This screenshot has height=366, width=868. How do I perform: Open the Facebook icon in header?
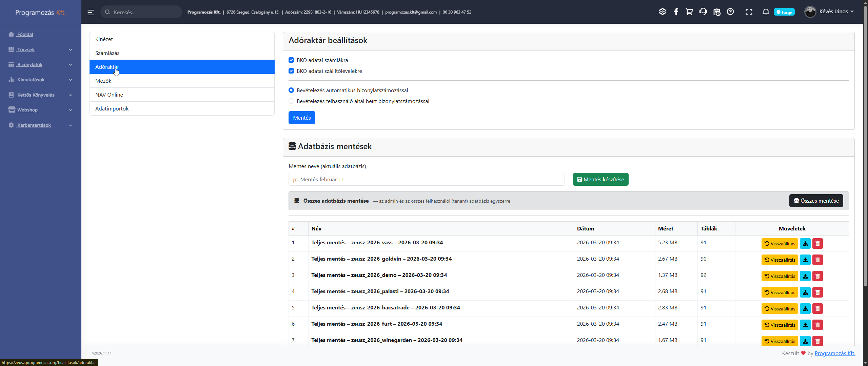[676, 12]
